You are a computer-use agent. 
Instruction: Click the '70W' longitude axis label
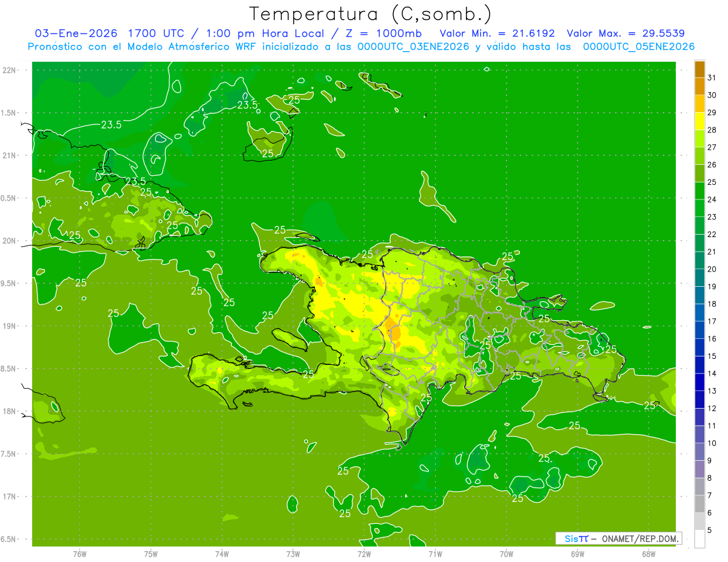click(507, 554)
